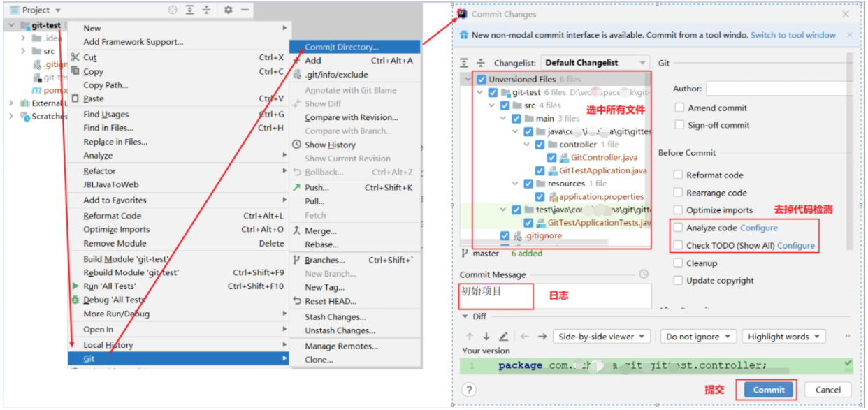The height and width of the screenshot is (410, 868).
Task: Click the green Run 'All Tests' arrow icon
Action: coord(75,286)
